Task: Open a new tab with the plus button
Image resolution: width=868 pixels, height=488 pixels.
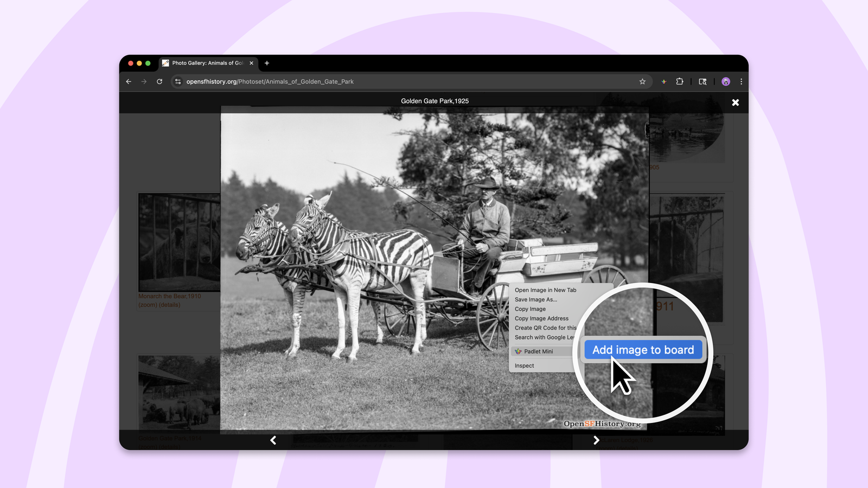Action: (267, 63)
